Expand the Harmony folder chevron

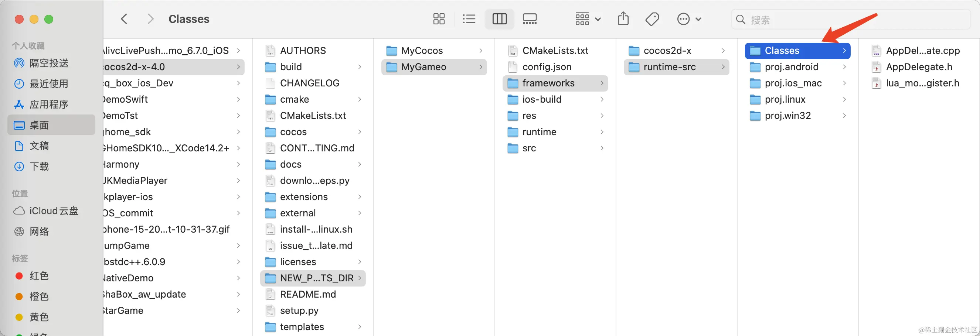point(238,164)
